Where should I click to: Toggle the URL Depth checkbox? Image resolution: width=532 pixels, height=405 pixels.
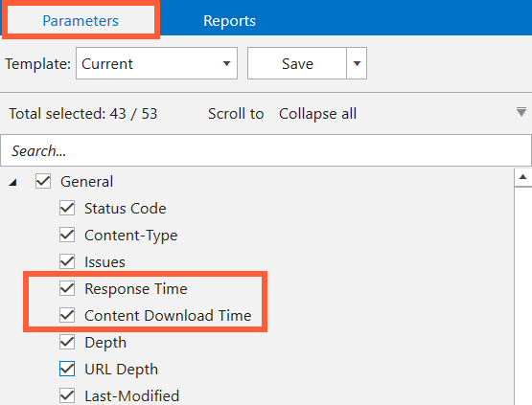[x=67, y=369]
